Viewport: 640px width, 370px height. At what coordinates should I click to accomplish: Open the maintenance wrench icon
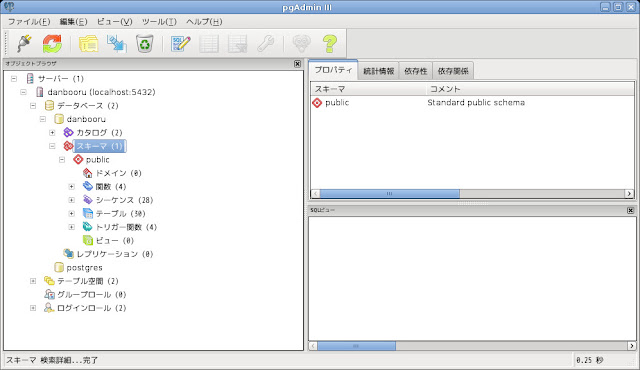[x=266, y=44]
